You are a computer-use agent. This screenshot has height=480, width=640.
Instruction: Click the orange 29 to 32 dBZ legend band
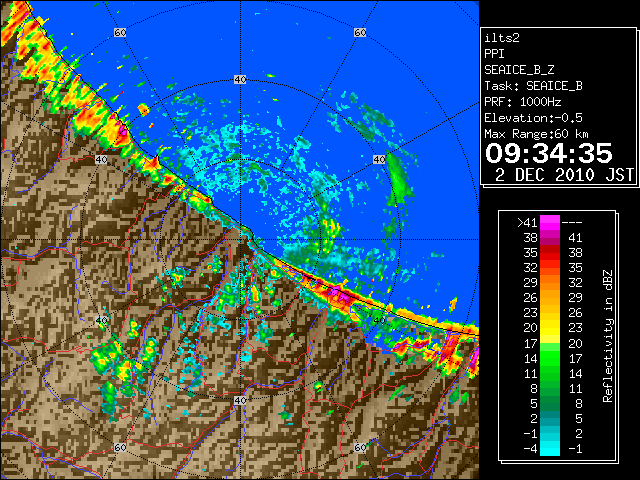(550, 283)
